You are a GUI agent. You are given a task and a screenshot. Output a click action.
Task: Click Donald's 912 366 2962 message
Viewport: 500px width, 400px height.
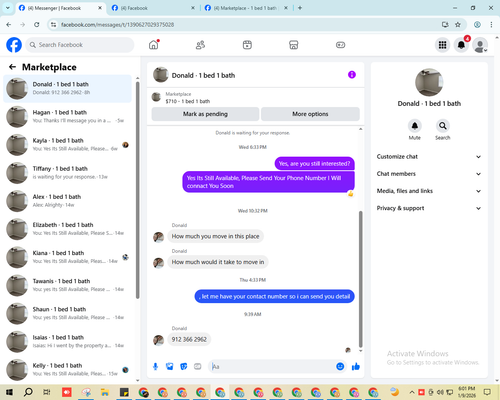point(189,339)
